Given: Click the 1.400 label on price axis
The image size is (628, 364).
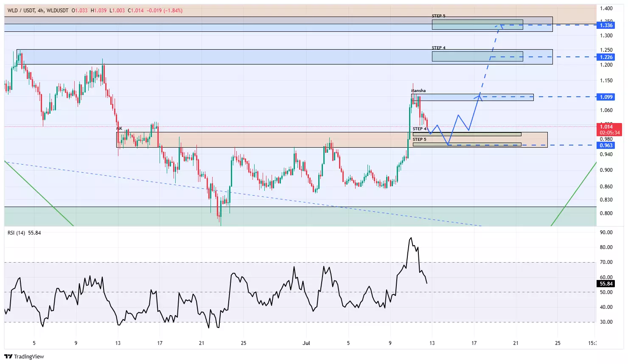Looking at the screenshot, I should (606, 8).
